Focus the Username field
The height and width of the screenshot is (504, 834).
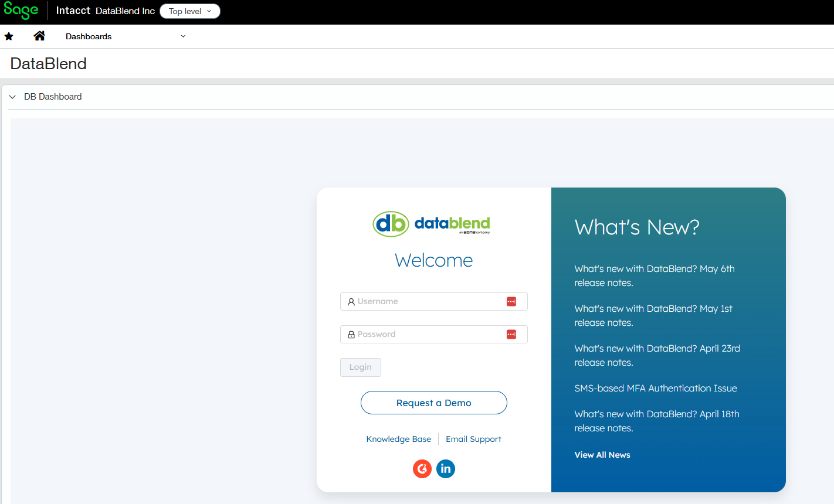pyautogui.click(x=434, y=301)
